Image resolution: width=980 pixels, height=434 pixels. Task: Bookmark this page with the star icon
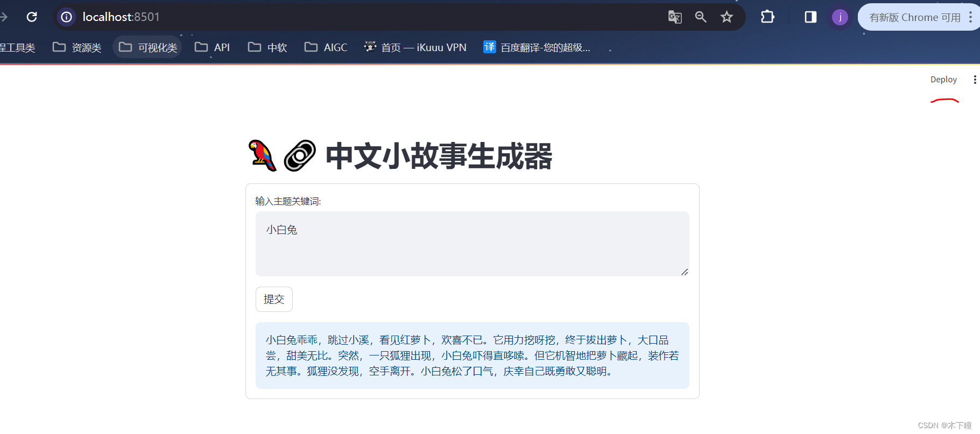pos(727,17)
